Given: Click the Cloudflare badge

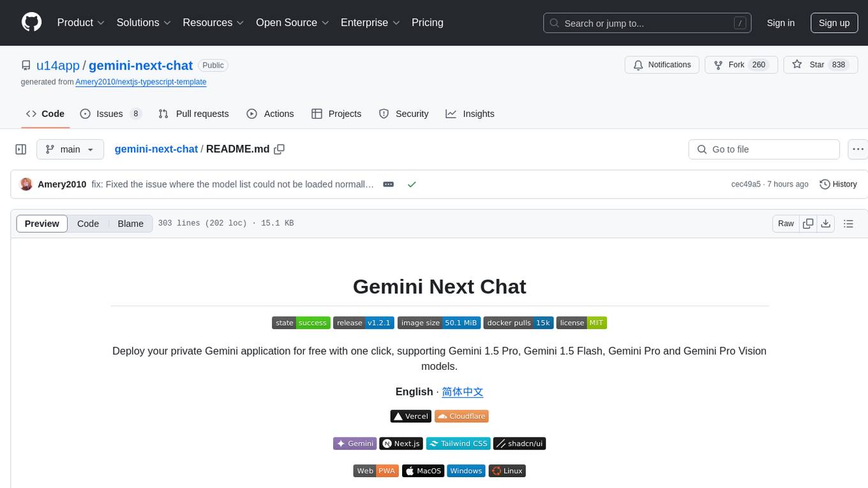Looking at the screenshot, I should point(461,416).
